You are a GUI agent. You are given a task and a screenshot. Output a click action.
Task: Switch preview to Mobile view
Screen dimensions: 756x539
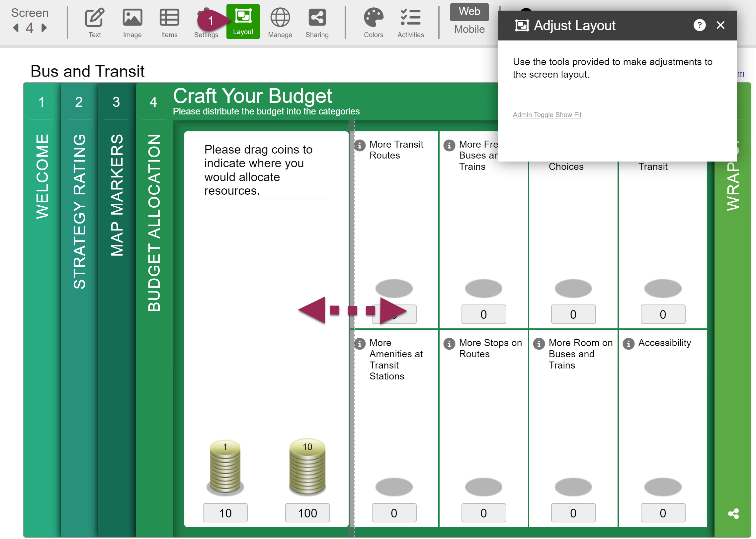(x=469, y=29)
